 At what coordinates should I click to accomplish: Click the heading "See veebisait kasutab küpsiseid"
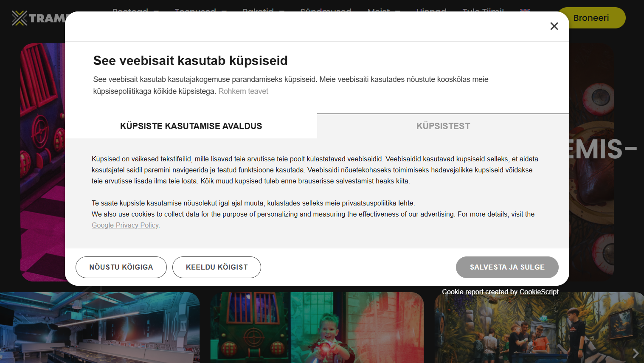191,61
